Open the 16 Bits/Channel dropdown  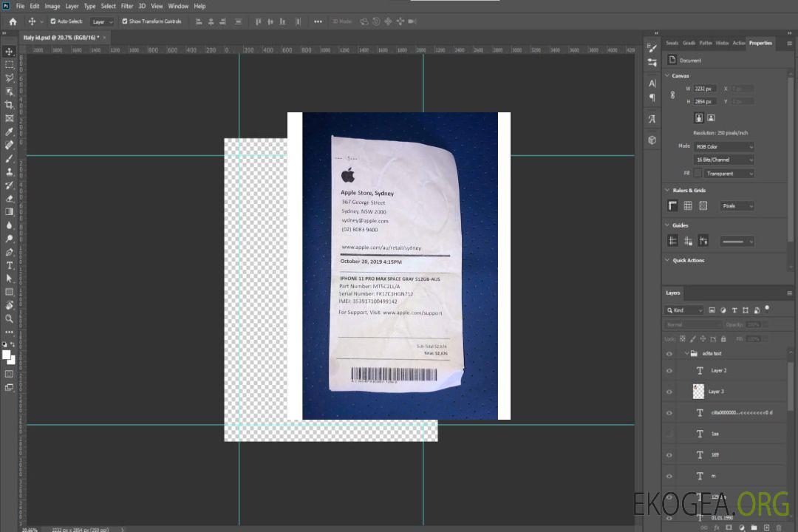[723, 160]
